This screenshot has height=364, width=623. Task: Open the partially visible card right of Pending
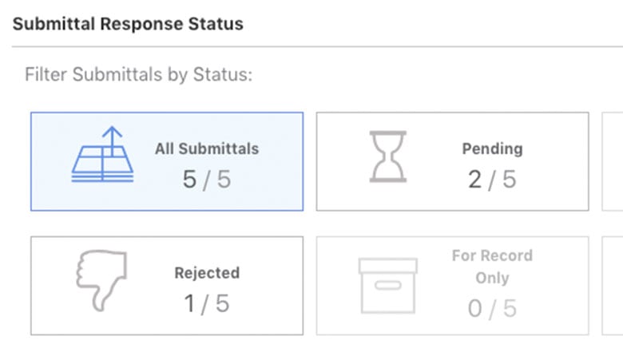tap(613, 161)
